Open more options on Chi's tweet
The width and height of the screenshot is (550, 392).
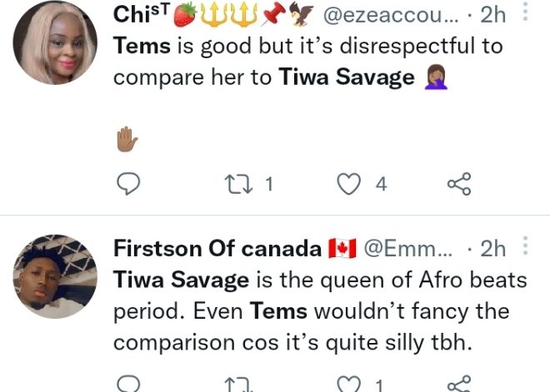[x=525, y=12]
